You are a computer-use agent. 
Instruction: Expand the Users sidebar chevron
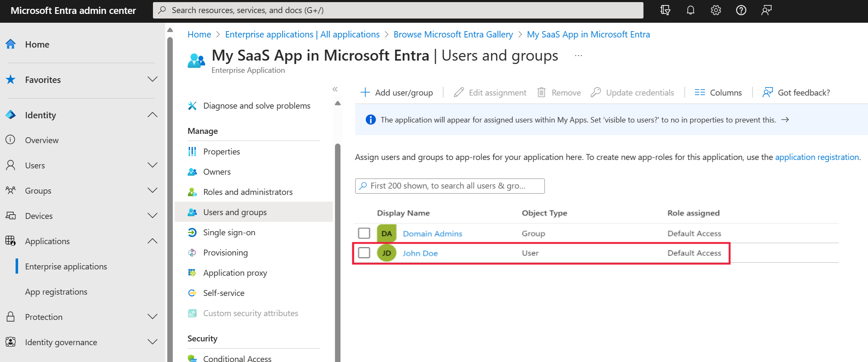point(153,165)
